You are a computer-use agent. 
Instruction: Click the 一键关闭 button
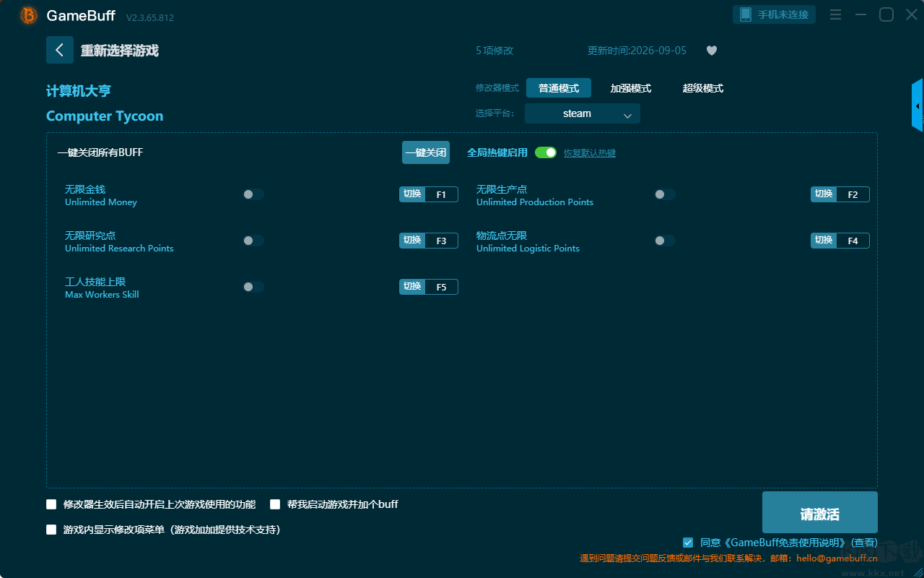pyautogui.click(x=426, y=152)
